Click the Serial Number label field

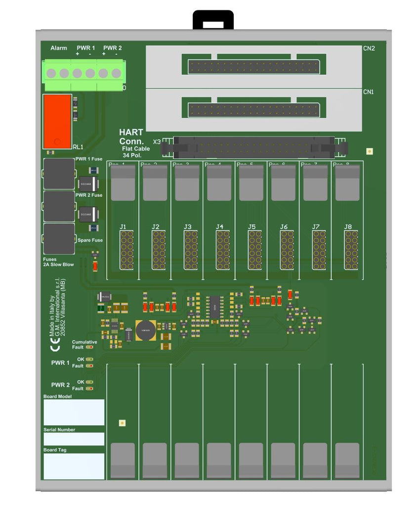74,439
